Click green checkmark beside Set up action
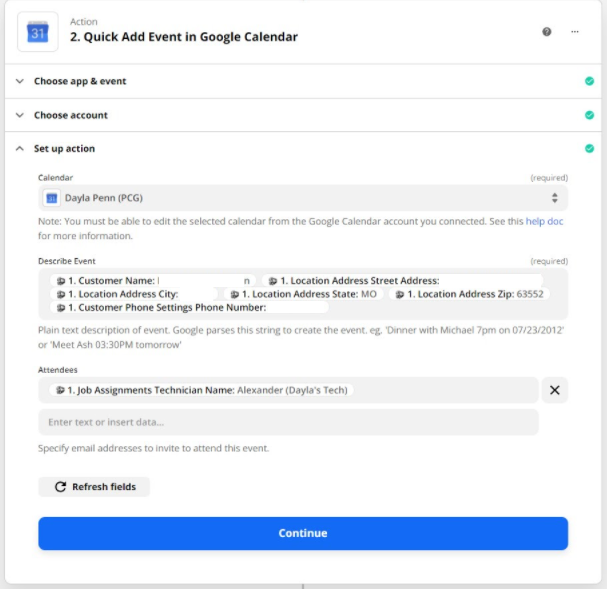The width and height of the screenshot is (607, 589). 589,149
